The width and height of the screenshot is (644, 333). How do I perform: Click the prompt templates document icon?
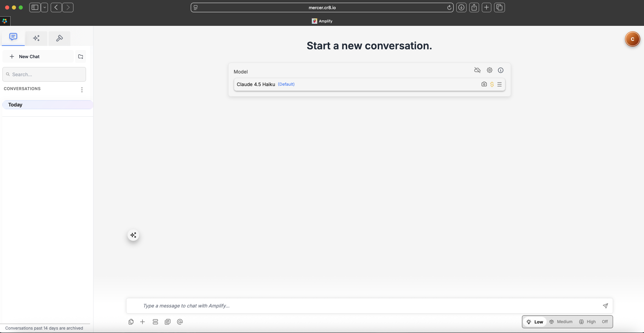pyautogui.click(x=168, y=322)
